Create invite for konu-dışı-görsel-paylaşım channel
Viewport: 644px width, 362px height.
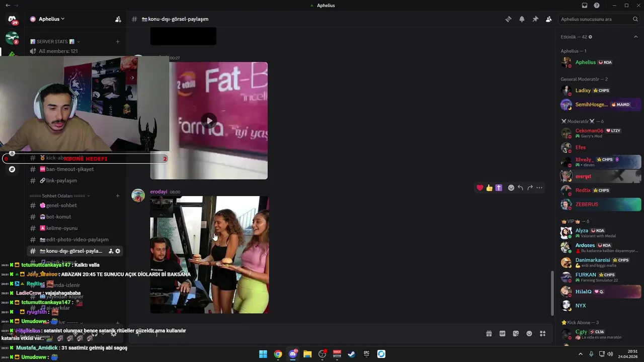111,251
